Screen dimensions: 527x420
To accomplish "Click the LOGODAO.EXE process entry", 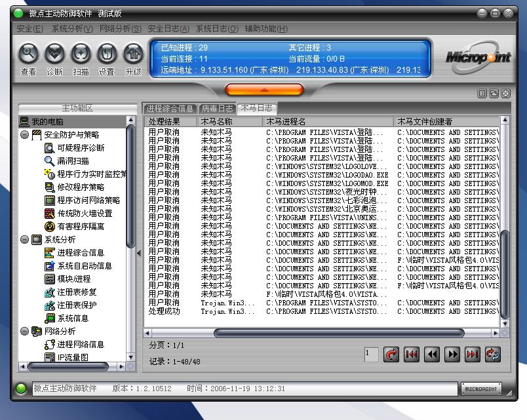I will [327, 175].
